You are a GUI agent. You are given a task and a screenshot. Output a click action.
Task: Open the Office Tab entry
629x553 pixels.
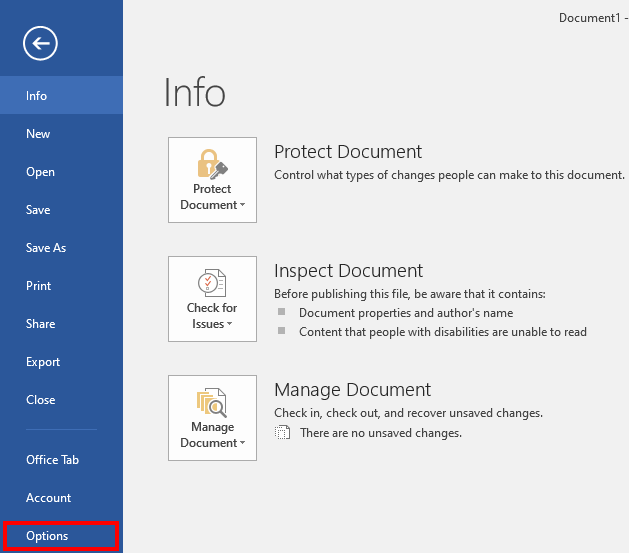pos(61,460)
